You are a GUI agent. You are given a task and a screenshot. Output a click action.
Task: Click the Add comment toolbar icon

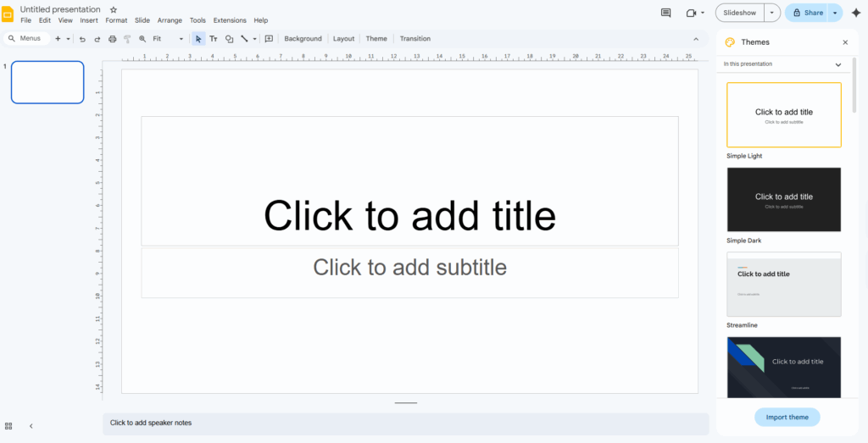(x=269, y=39)
